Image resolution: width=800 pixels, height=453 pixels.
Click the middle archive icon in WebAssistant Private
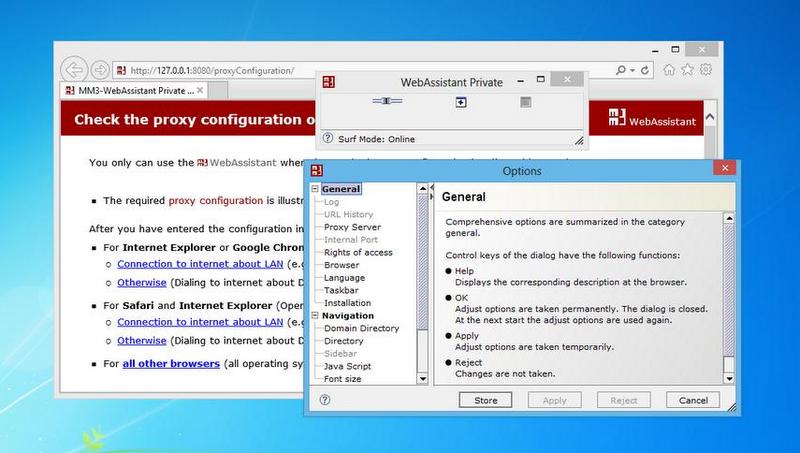(461, 103)
